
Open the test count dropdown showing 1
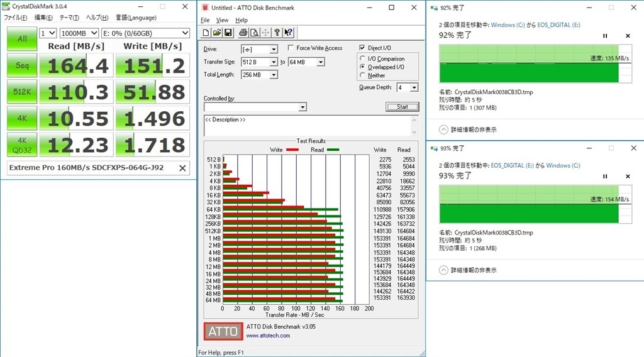(48, 33)
